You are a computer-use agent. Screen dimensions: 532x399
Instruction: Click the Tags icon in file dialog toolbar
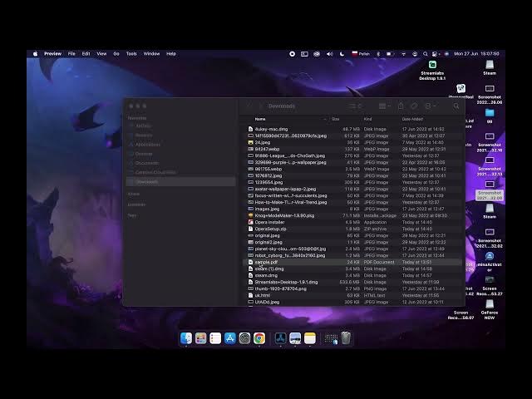click(414, 106)
